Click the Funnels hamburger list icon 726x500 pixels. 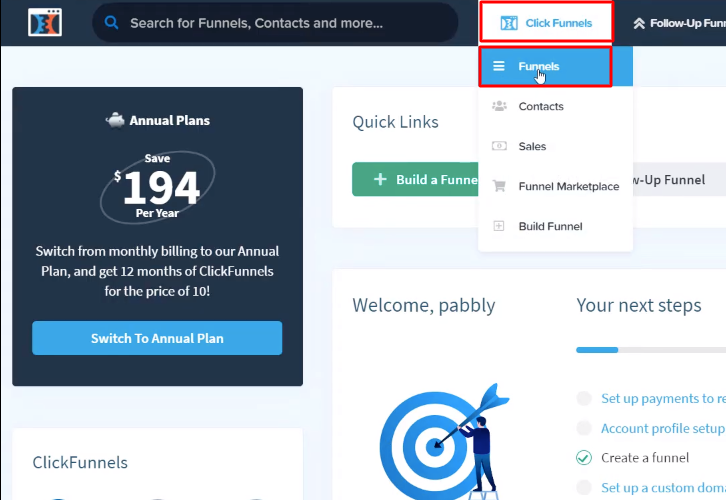pos(499,66)
